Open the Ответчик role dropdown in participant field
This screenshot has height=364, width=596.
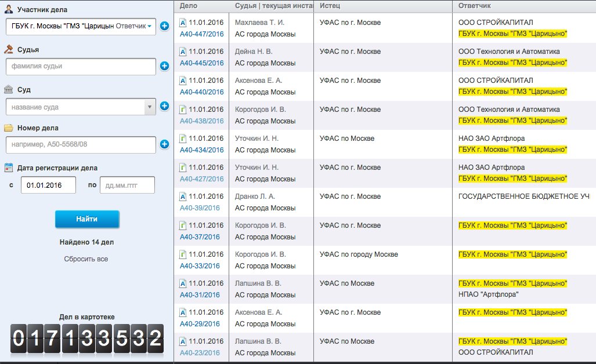click(x=133, y=26)
